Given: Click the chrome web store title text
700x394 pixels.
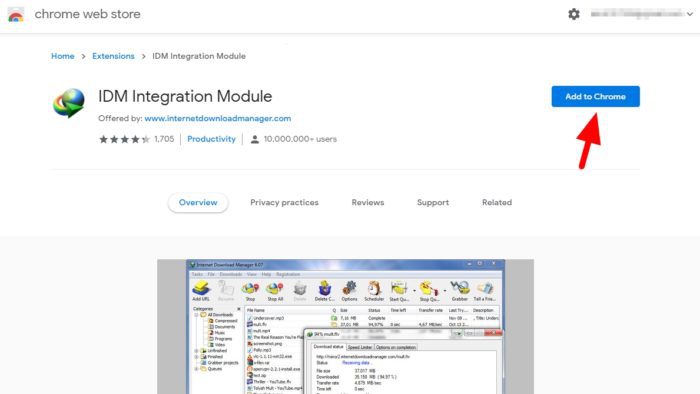Looking at the screenshot, I should point(88,14).
